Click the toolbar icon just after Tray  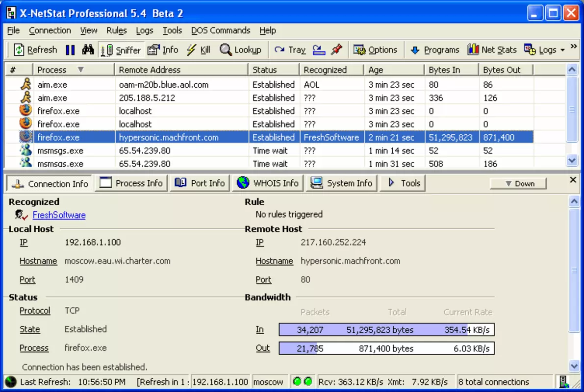tap(319, 50)
